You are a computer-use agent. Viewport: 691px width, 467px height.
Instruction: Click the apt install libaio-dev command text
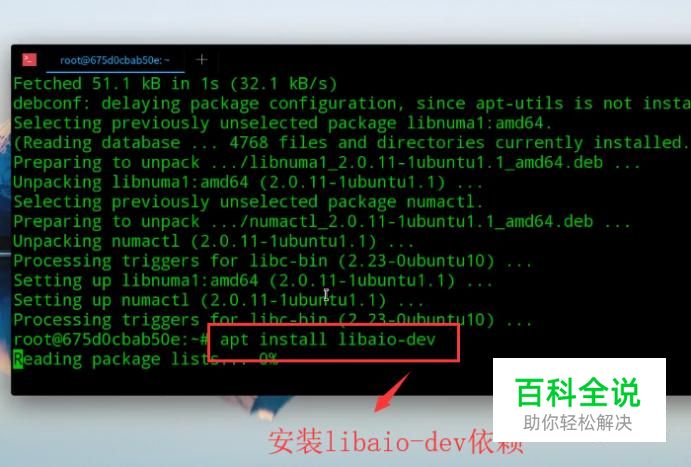[327, 340]
